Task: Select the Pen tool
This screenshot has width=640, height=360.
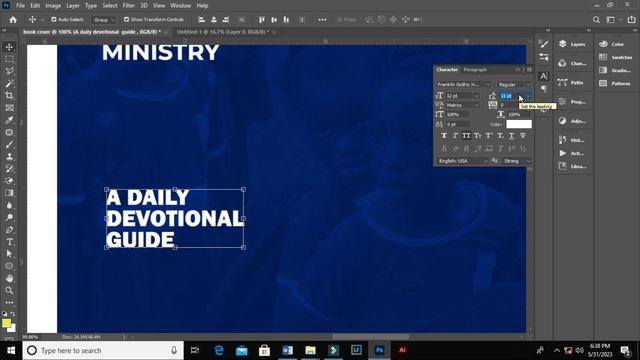Action: 9,230
